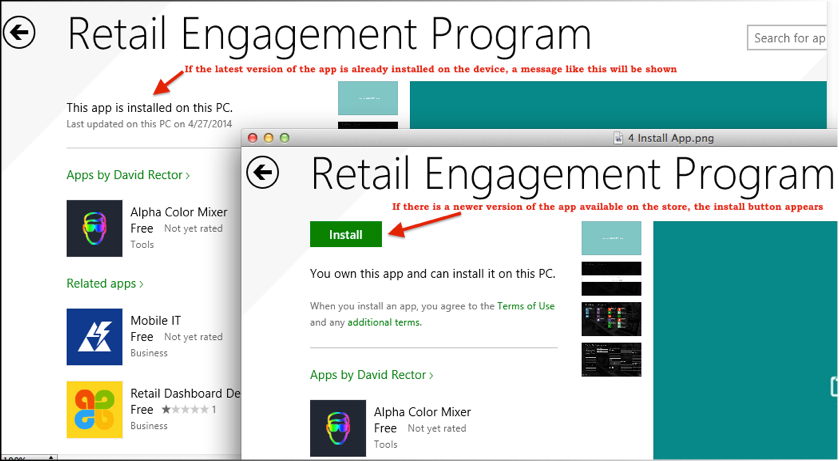Expand the 'Related apps' section
This screenshot has height=461, width=839.
[x=105, y=283]
